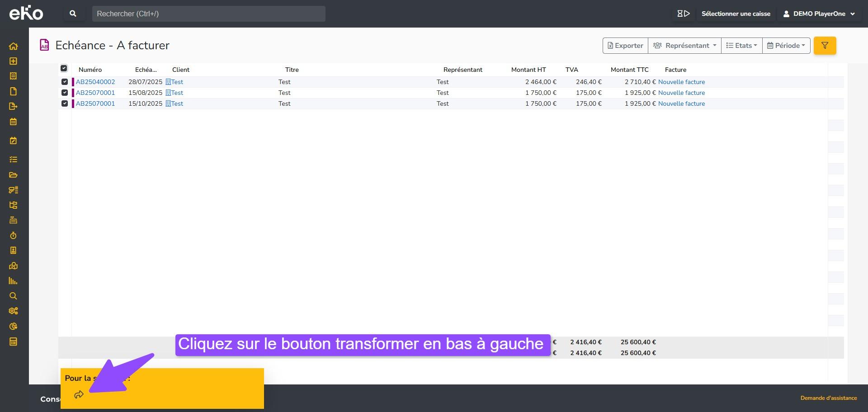The height and width of the screenshot is (412, 868).
Task: Uncheck the row AB25040002 checkbox
Action: [65, 82]
